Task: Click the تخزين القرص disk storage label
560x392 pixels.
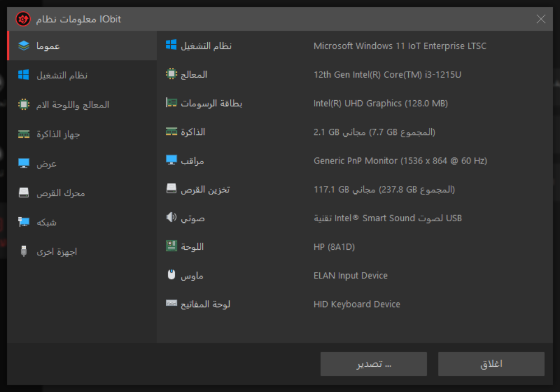Action: tap(206, 190)
